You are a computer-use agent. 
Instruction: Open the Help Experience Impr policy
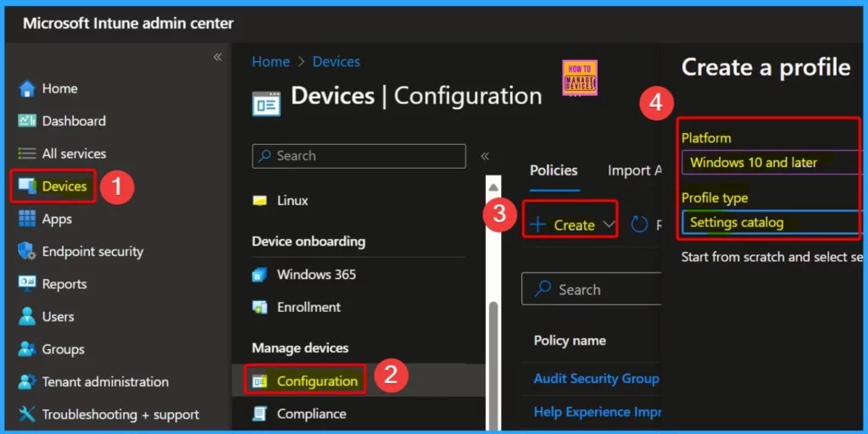point(598,412)
